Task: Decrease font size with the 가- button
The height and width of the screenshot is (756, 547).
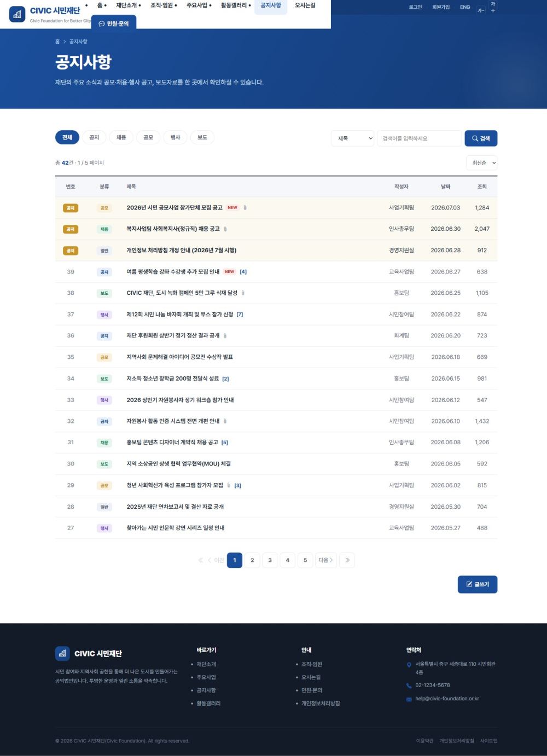Action: [x=481, y=10]
